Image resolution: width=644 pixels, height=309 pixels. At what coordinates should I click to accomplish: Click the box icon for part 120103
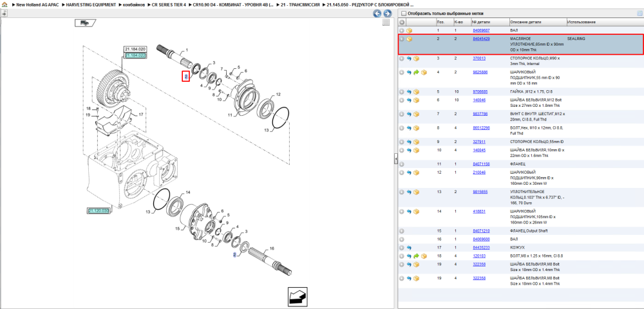pyautogui.click(x=424, y=256)
